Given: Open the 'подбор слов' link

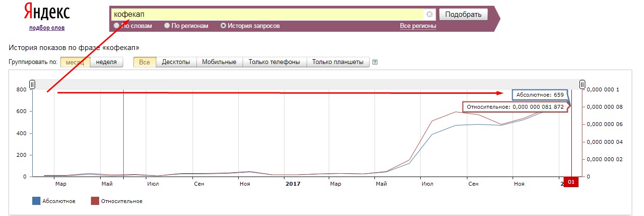Looking at the screenshot, I should (x=47, y=28).
